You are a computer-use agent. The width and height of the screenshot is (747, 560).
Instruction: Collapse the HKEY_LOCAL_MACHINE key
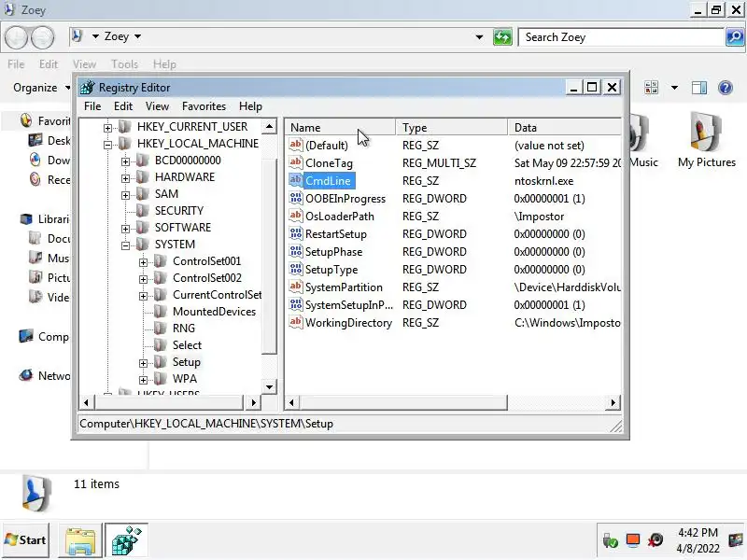[107, 145]
